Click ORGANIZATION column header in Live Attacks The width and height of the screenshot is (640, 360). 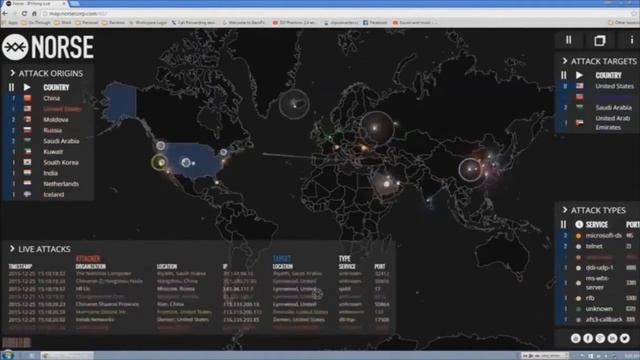[91, 266]
